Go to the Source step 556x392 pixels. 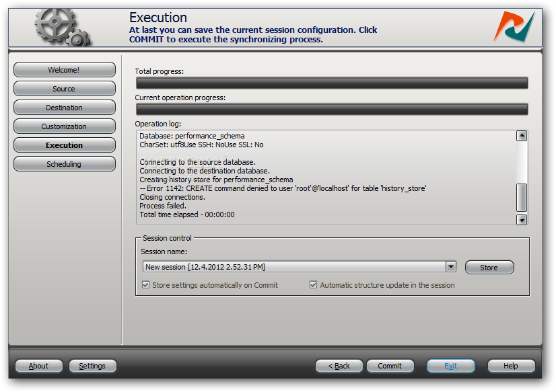tap(64, 89)
